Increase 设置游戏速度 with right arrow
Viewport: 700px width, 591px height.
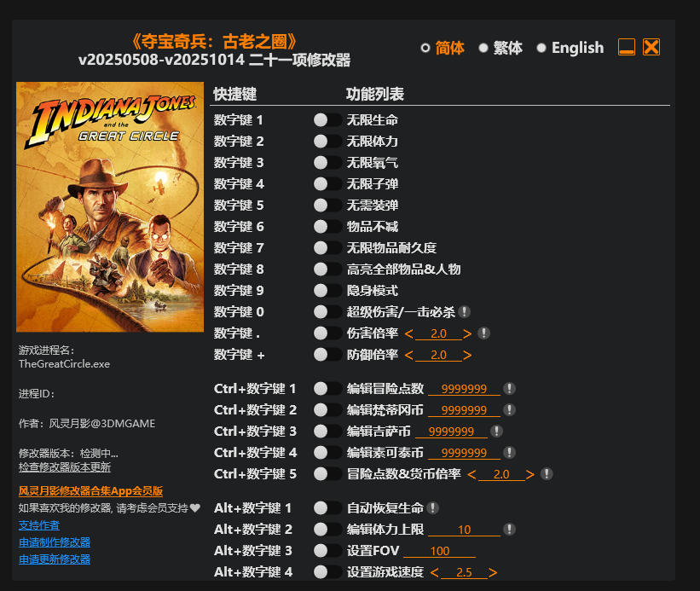(493, 572)
